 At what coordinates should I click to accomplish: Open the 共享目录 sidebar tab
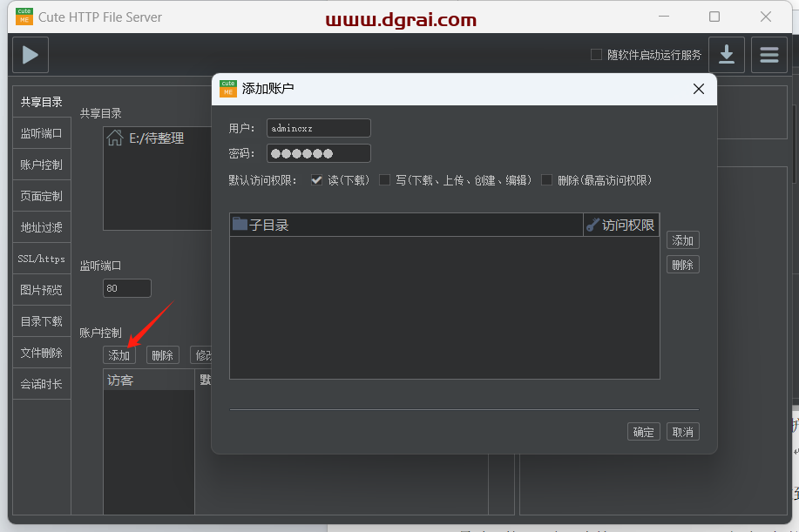(42, 102)
